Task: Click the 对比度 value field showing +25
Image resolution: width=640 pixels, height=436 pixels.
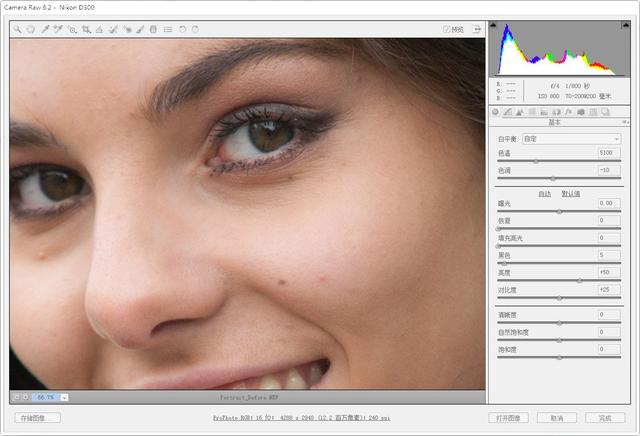Action: click(609, 289)
